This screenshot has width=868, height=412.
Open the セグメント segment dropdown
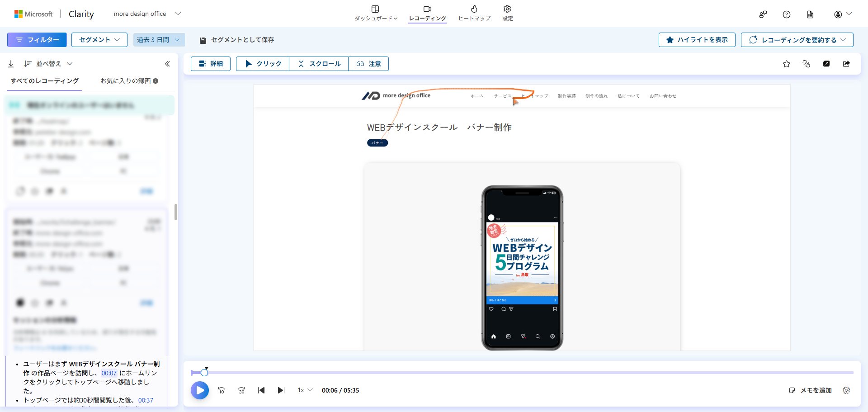99,40
